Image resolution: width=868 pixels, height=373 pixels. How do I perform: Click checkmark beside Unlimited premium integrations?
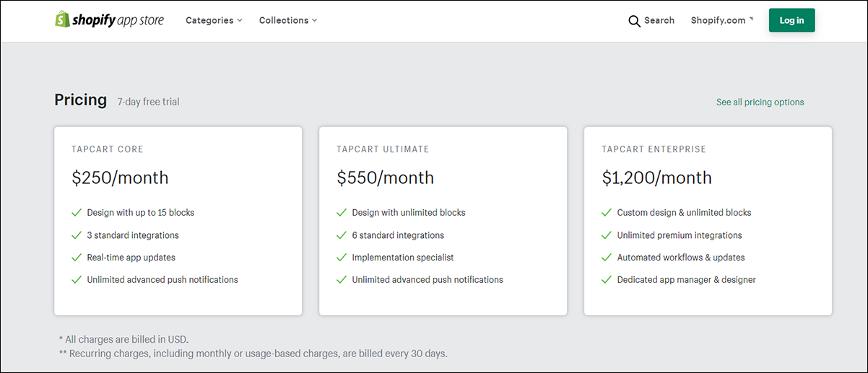coord(607,235)
